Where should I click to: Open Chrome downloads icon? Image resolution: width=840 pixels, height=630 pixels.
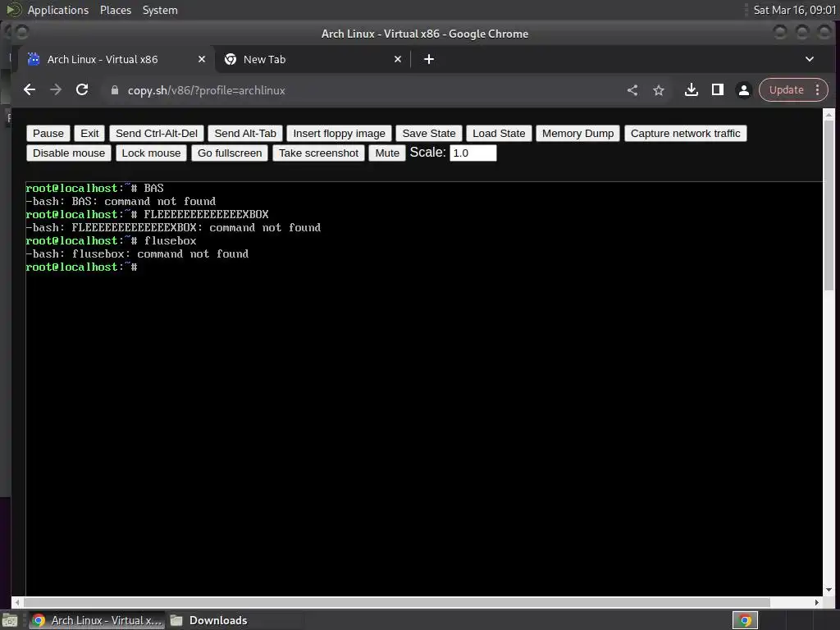(691, 90)
